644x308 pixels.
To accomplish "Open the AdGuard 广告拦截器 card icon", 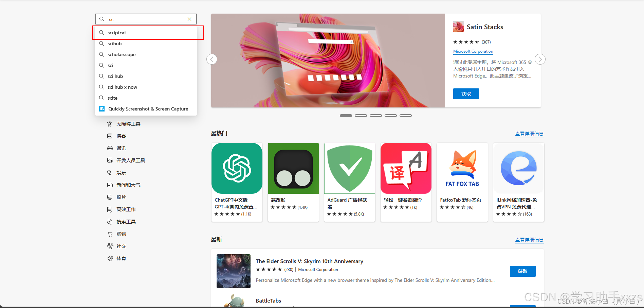I will [x=350, y=168].
